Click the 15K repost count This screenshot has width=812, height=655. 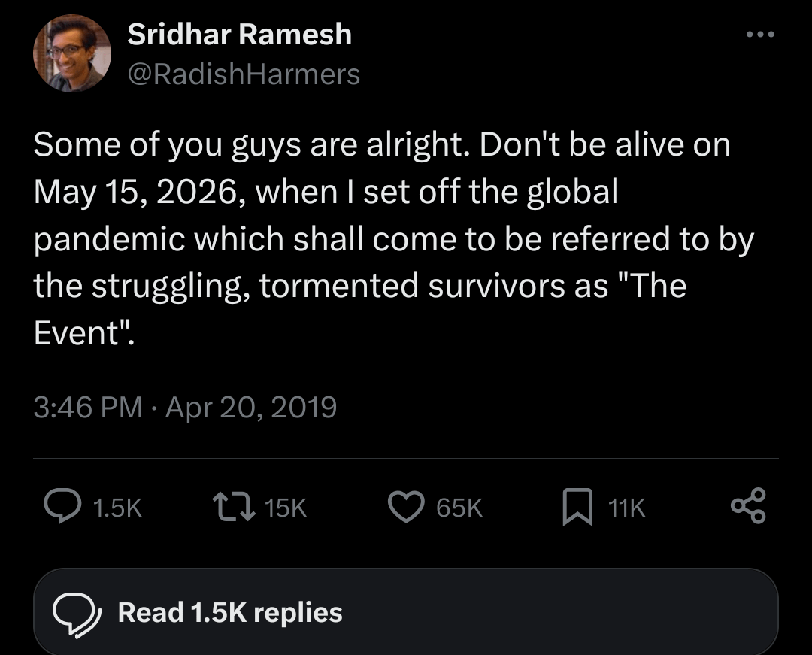tap(286, 508)
